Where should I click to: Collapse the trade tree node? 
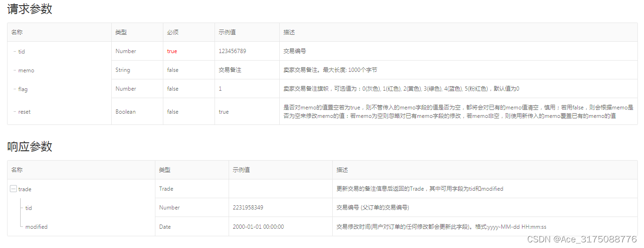point(13,189)
